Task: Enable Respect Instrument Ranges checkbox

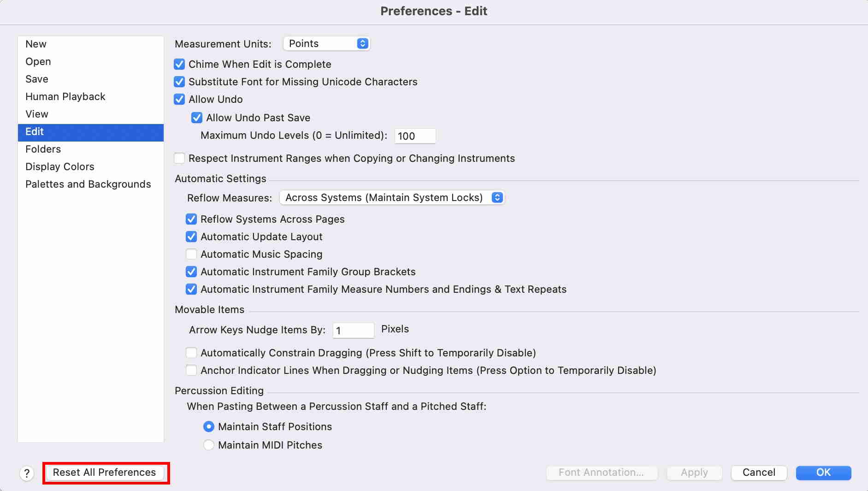Action: click(x=179, y=158)
